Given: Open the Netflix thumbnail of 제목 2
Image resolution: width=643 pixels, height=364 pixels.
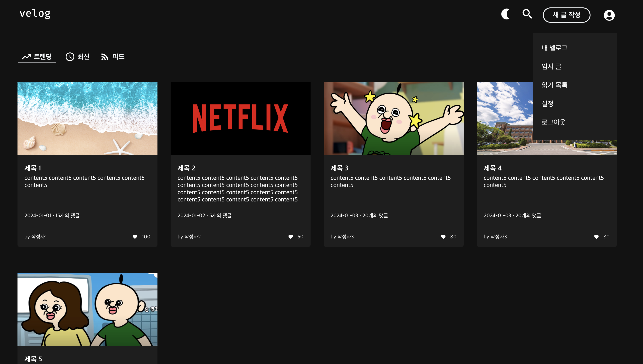Looking at the screenshot, I should coord(240,118).
